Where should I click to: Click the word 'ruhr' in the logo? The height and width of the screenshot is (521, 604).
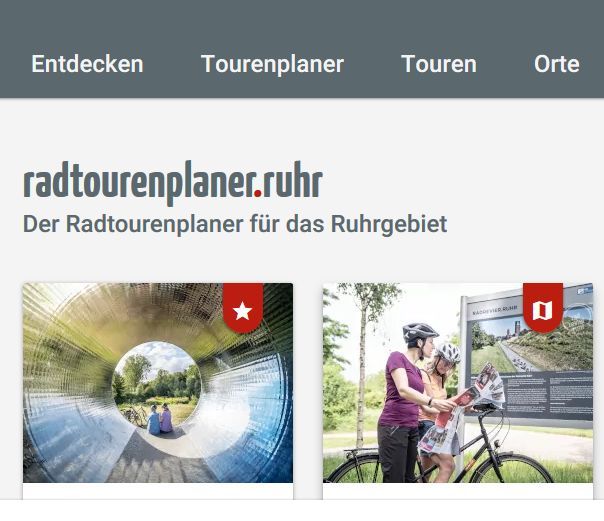click(x=292, y=181)
